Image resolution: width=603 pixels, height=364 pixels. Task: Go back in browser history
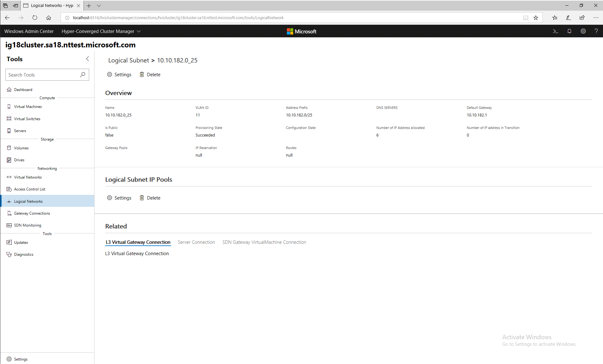tap(7, 18)
